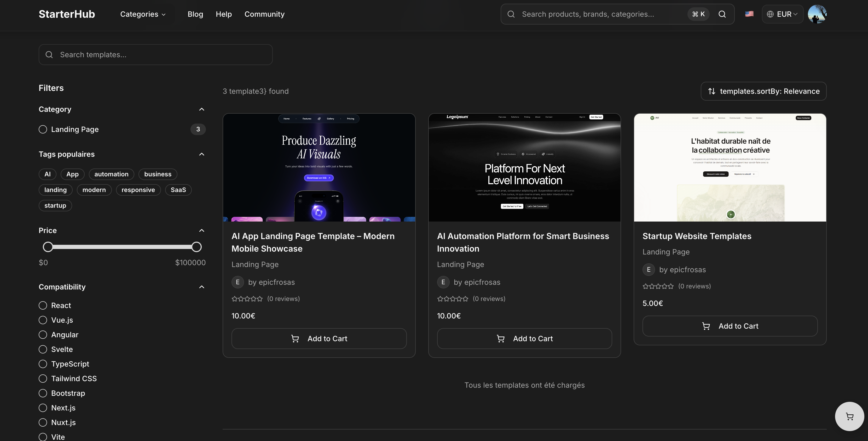
Task: Open the Categories menu
Action: coord(143,14)
